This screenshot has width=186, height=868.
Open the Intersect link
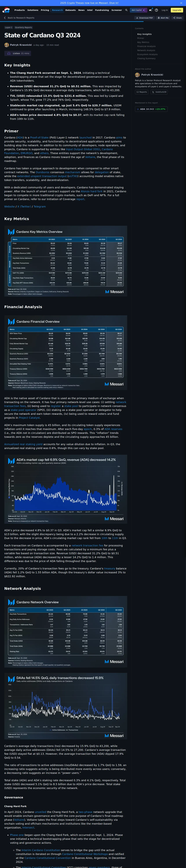point(28,827)
